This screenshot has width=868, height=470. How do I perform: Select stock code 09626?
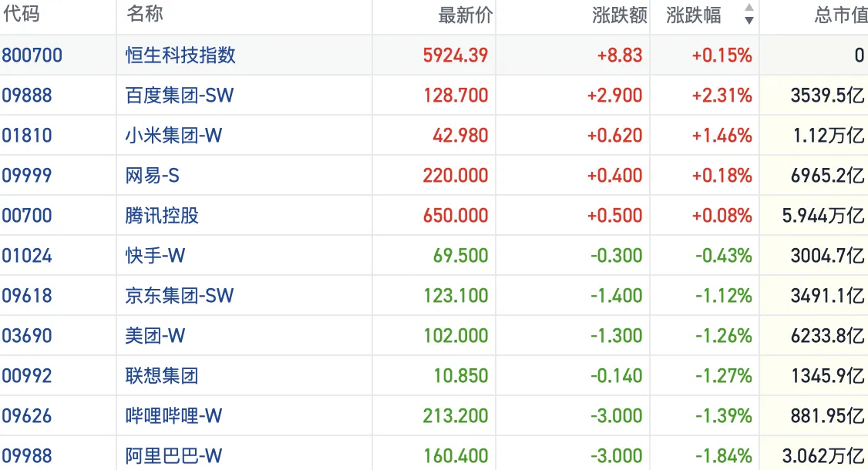26,416
